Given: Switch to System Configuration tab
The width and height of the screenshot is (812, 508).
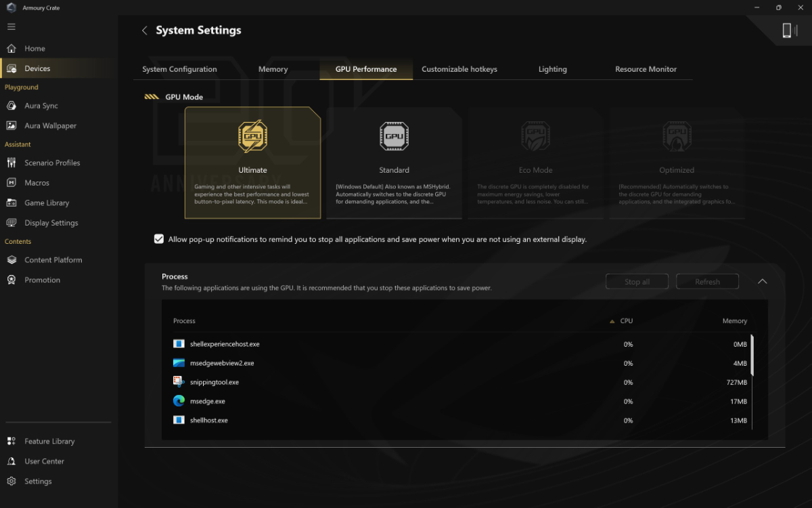Looking at the screenshot, I should click(x=179, y=69).
